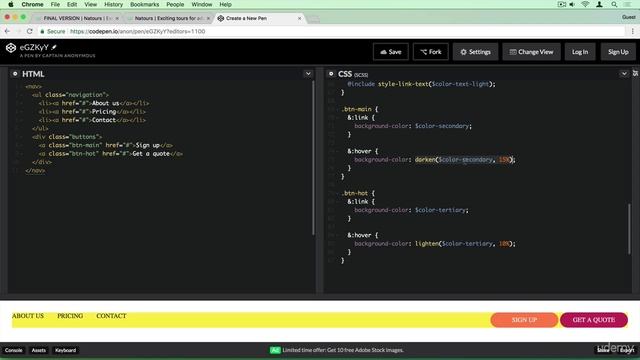Open Chrome menu in menu bar
Image resolution: width=640 pixels, height=360 pixels.
coord(32,4)
